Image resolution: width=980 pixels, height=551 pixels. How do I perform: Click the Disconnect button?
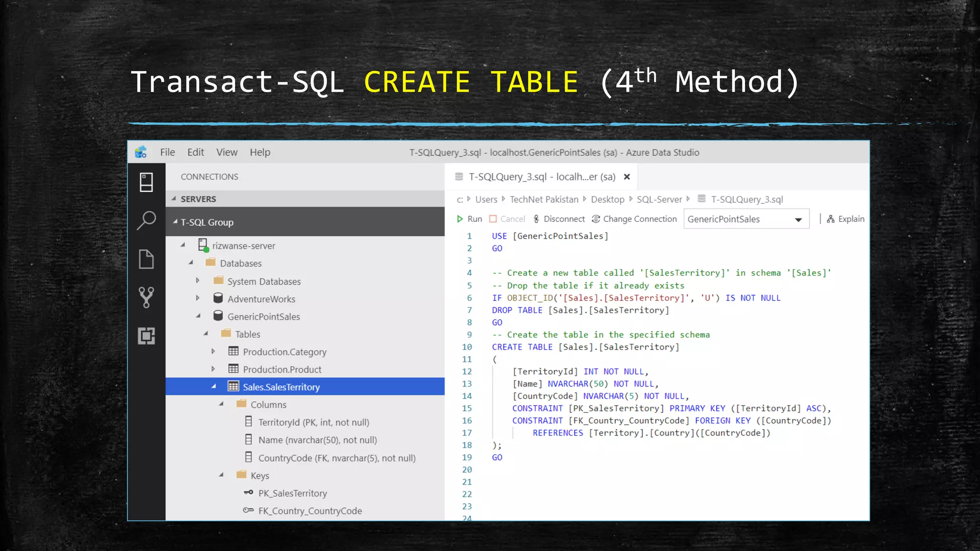559,219
